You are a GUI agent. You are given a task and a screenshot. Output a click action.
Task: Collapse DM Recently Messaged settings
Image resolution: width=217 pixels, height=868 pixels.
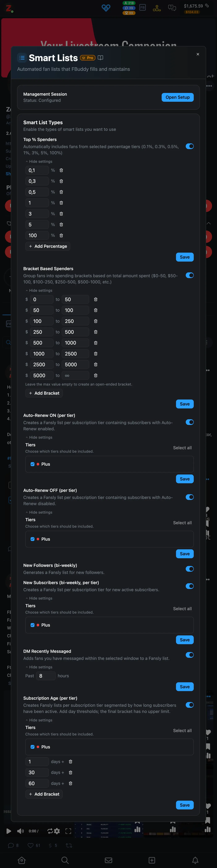click(39, 667)
